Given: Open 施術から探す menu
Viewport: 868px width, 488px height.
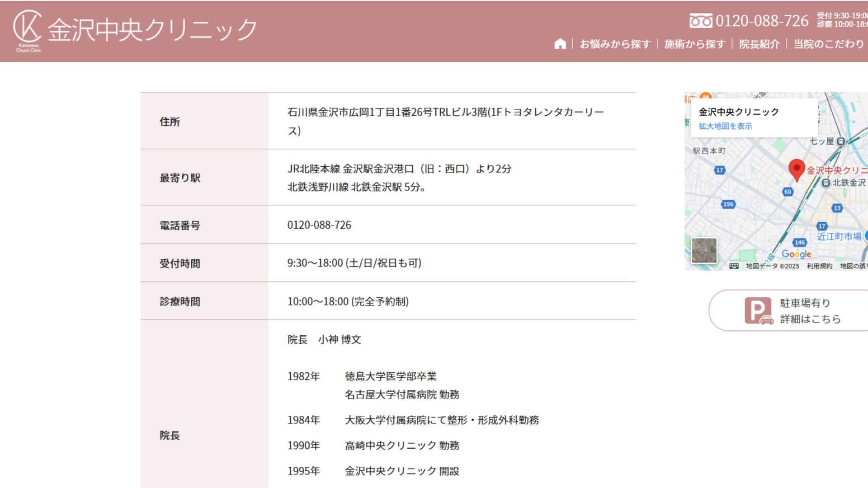Looking at the screenshot, I should point(694,44).
